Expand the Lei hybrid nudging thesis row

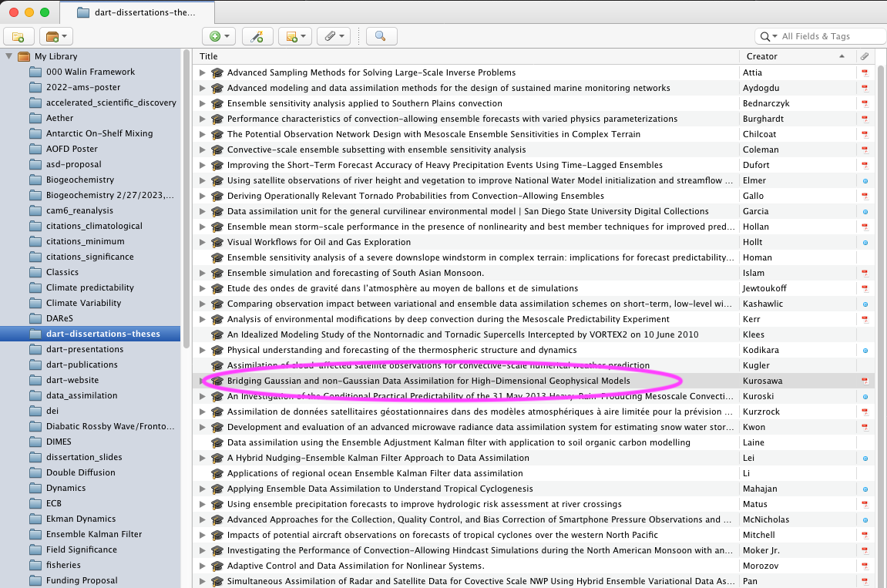pyautogui.click(x=203, y=458)
